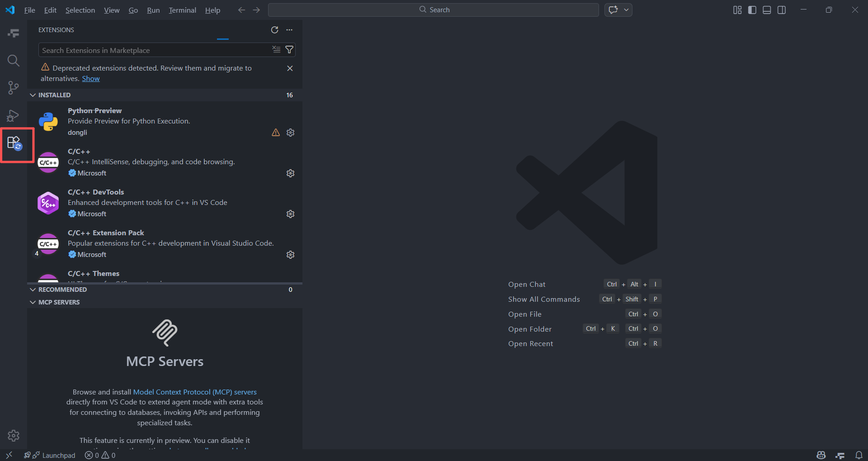Open Customize Layout icon
This screenshot has width=868, height=461.
[x=737, y=10]
